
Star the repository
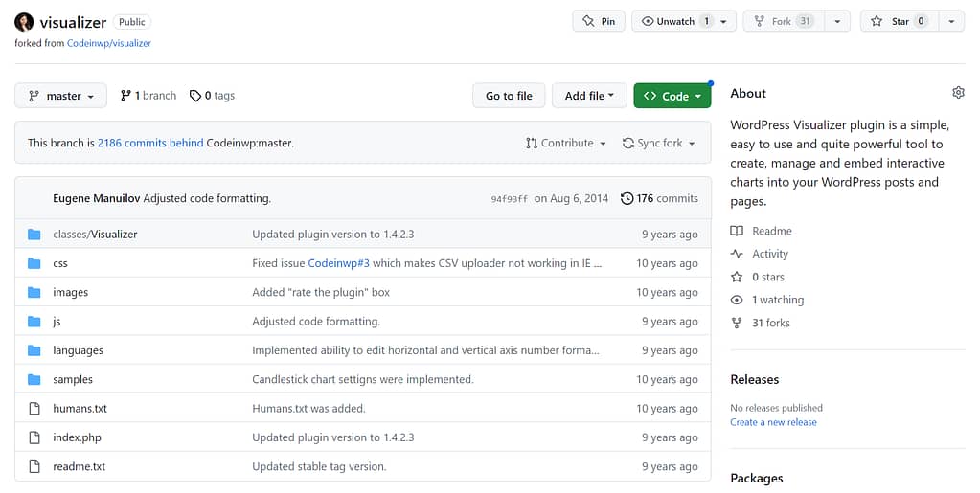click(x=900, y=21)
